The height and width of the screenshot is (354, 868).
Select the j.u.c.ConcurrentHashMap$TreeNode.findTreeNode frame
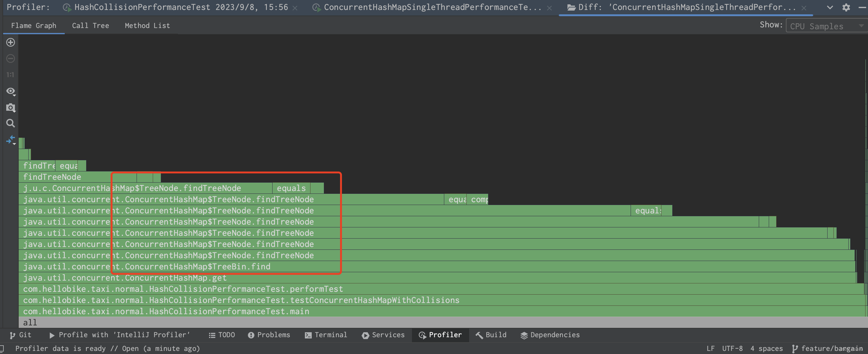click(146, 188)
